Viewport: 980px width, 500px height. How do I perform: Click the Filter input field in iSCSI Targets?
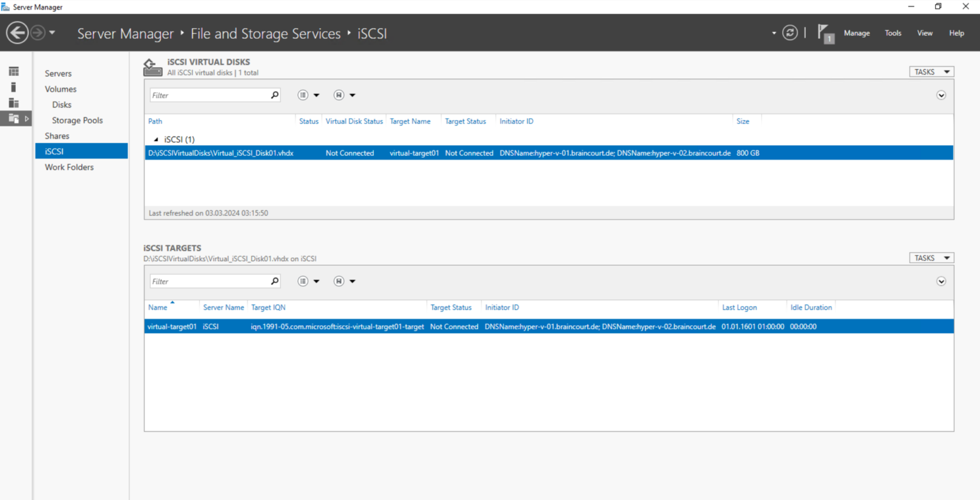point(211,281)
